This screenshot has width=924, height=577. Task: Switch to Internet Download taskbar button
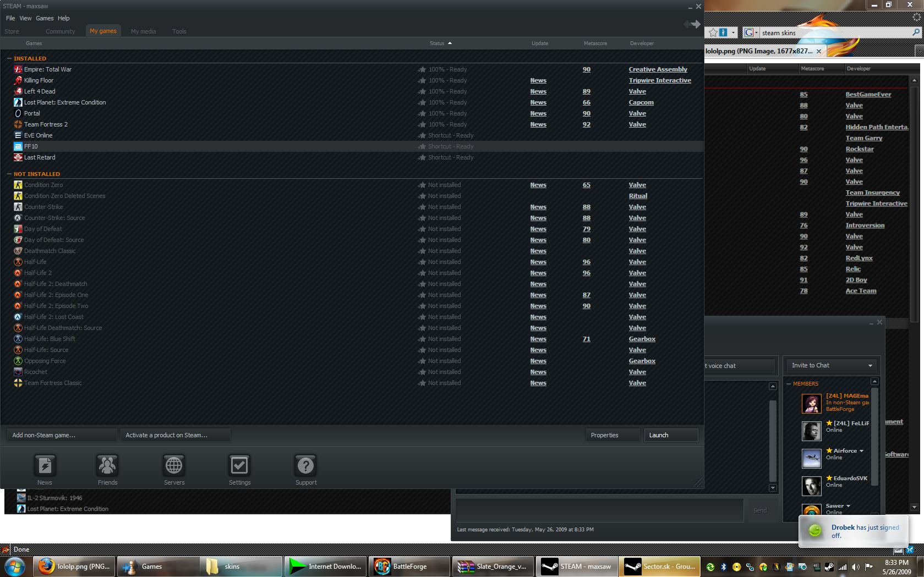(x=326, y=567)
